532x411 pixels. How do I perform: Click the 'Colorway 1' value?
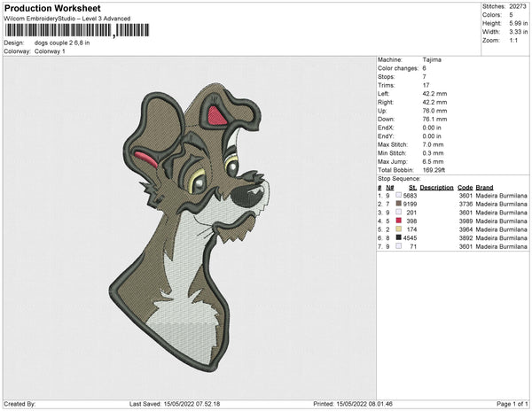click(50, 51)
